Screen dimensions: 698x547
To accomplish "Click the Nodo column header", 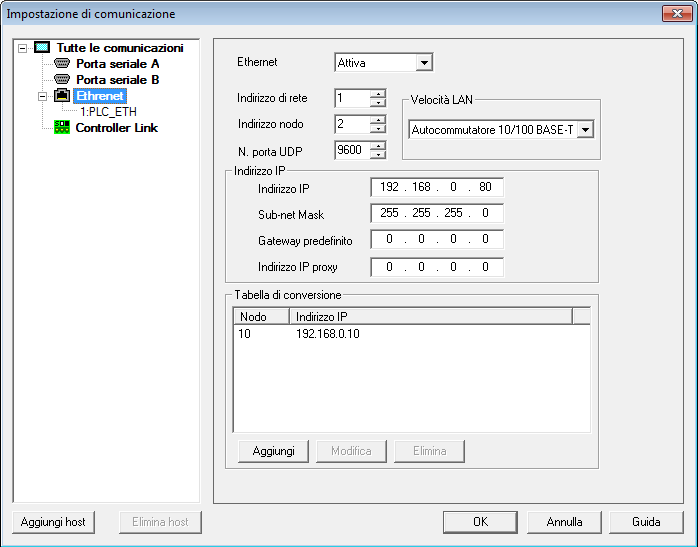I will click(262, 316).
